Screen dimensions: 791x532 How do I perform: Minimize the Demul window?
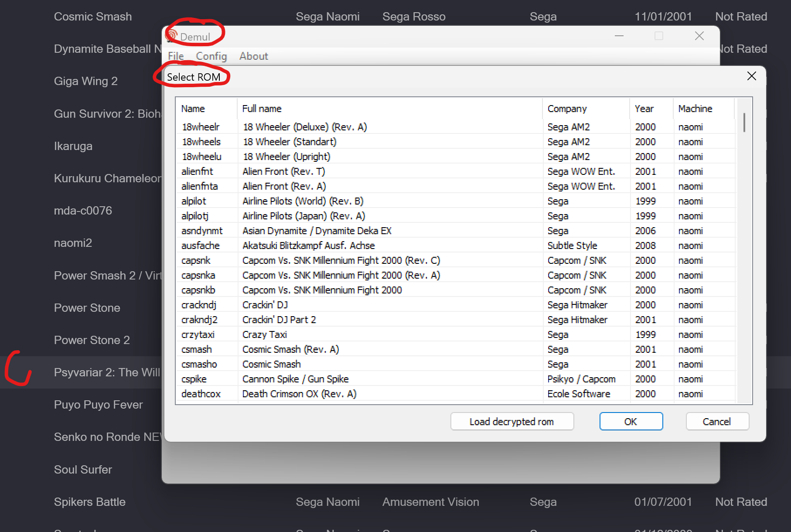(619, 36)
